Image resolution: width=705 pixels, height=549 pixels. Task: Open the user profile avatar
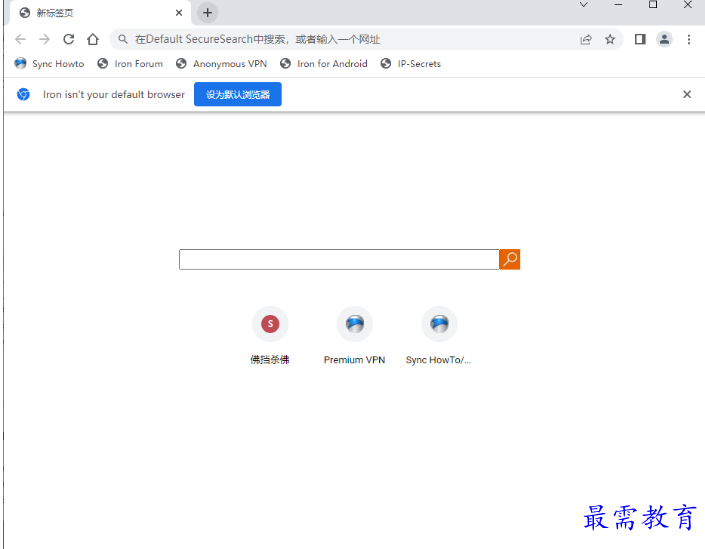[x=664, y=40]
